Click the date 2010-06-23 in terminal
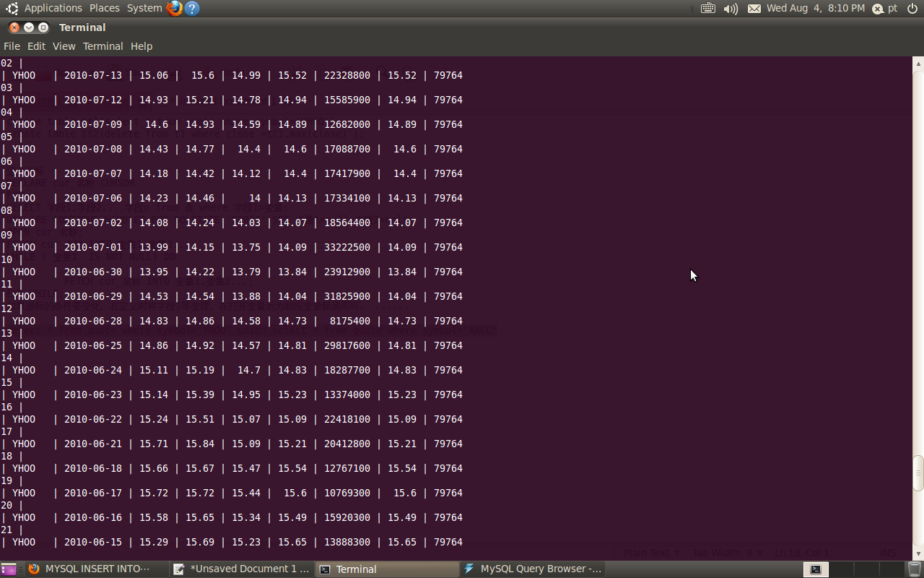The width and height of the screenshot is (924, 578). [x=93, y=394]
